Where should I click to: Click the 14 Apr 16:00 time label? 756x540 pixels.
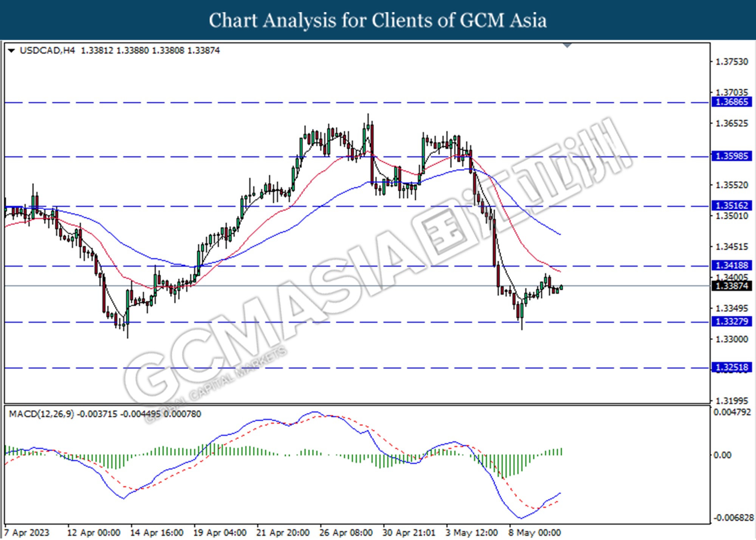[x=156, y=533]
